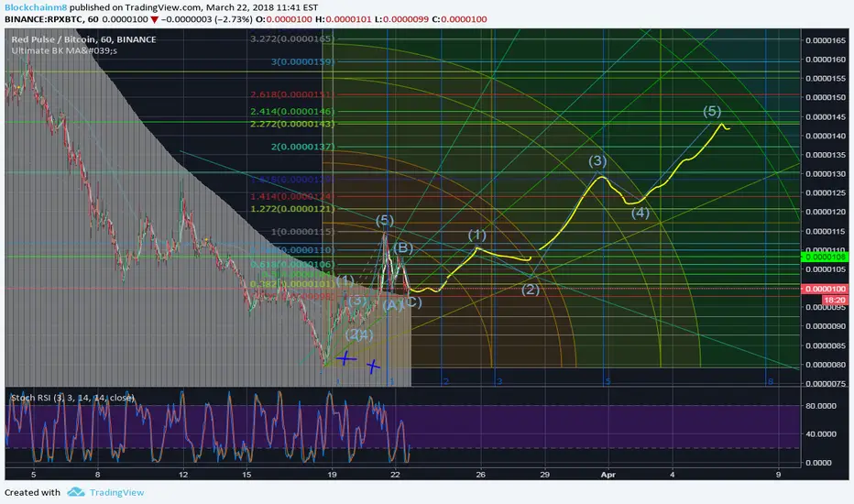854x504 pixels.
Task: Click the 'March 22, 2018 11:41 EST' timestamp
Action: click(x=262, y=7)
